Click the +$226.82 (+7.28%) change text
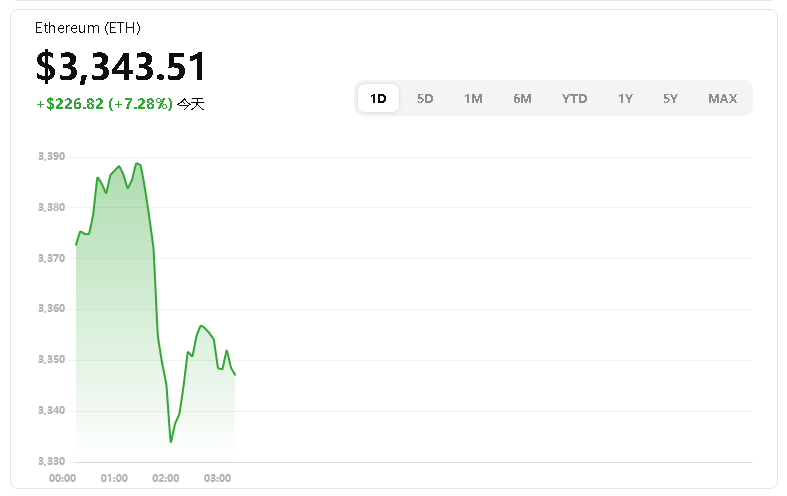This screenshot has height=496, width=787. point(104,104)
